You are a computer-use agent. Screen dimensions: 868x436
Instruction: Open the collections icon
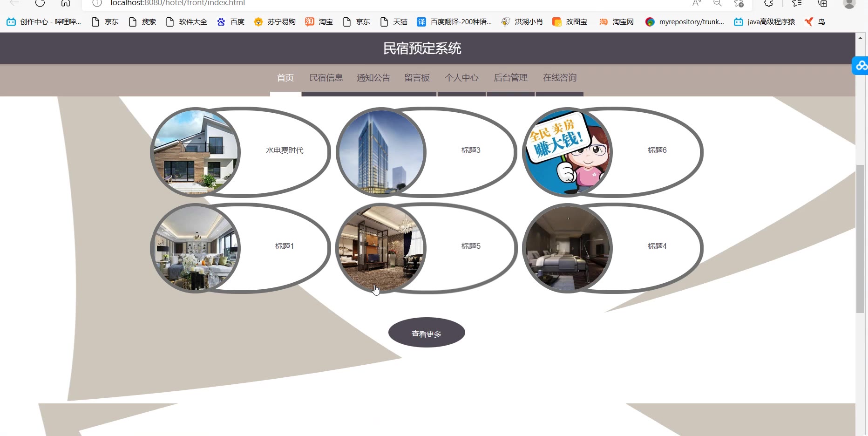click(823, 3)
